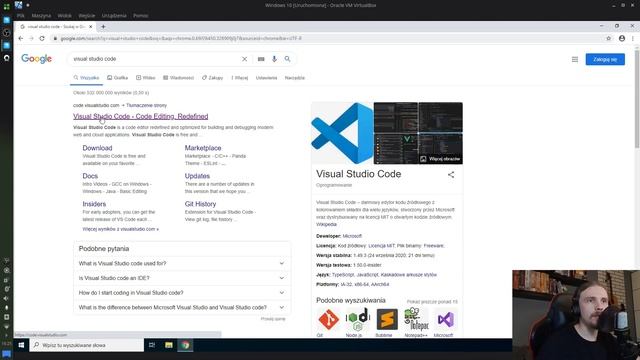Open the Microsoft Visual Studio related icon
This screenshot has width=640, height=360.
445,319
